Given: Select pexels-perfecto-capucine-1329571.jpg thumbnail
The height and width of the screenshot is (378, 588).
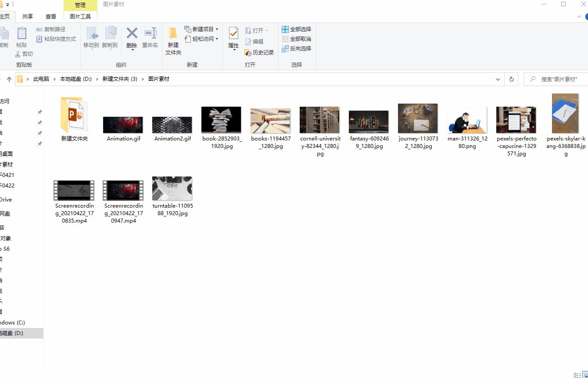Looking at the screenshot, I should [x=516, y=120].
